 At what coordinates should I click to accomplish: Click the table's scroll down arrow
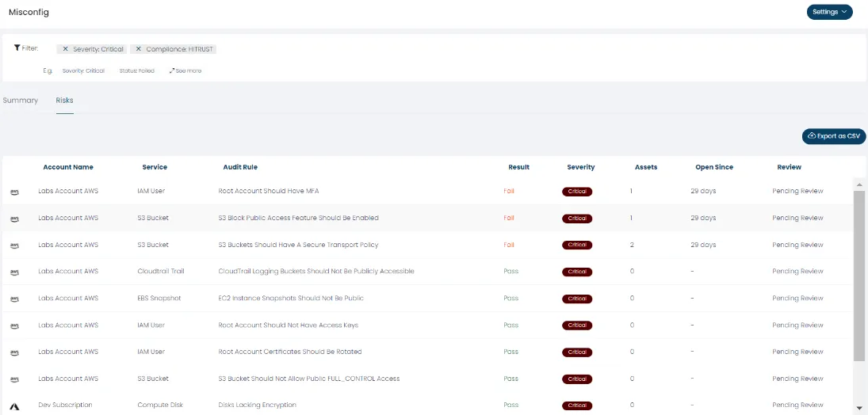pos(859,408)
